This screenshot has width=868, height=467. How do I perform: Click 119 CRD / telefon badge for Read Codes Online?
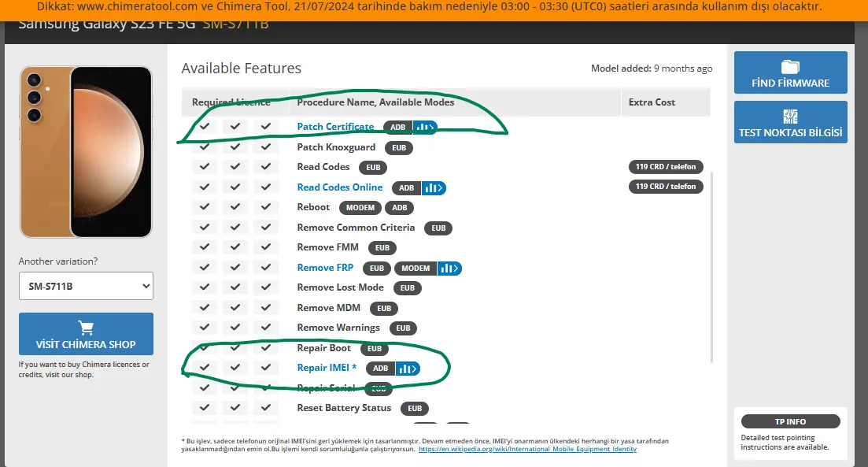click(666, 187)
